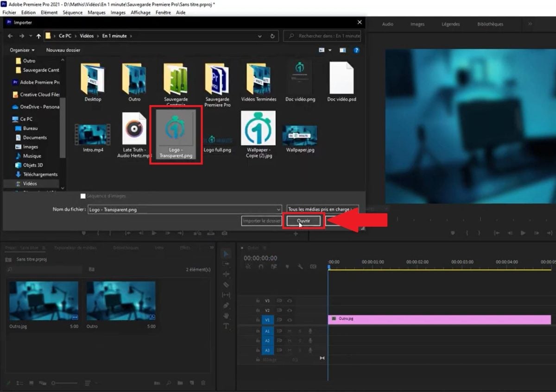Enable Séquence d'images checkbox
Screen dimensions: 556x392
83,196
